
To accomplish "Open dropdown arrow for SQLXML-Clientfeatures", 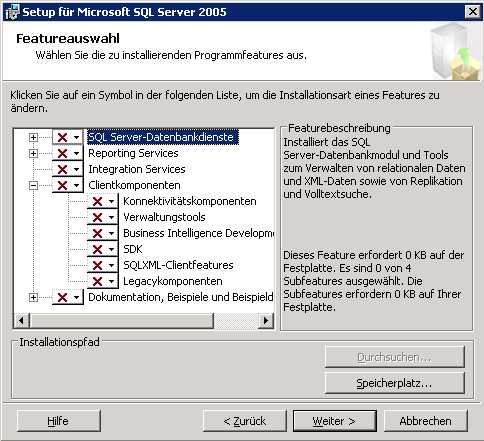I will tap(112, 266).
